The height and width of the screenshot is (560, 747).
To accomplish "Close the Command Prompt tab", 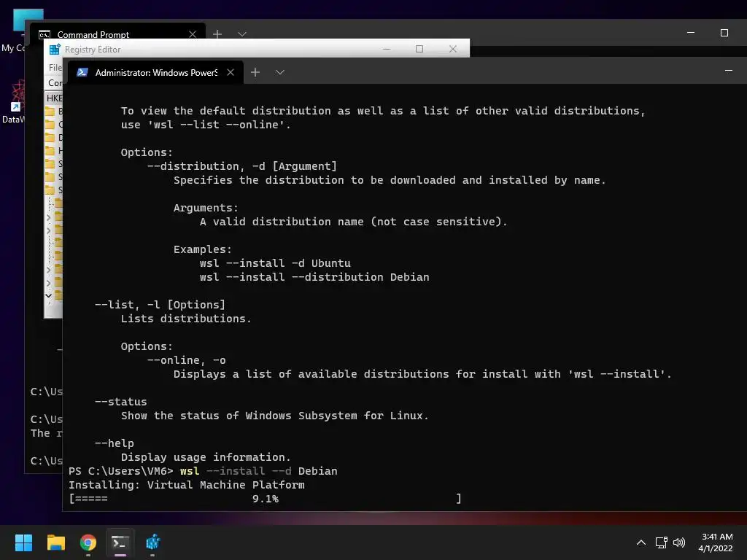I will (193, 34).
